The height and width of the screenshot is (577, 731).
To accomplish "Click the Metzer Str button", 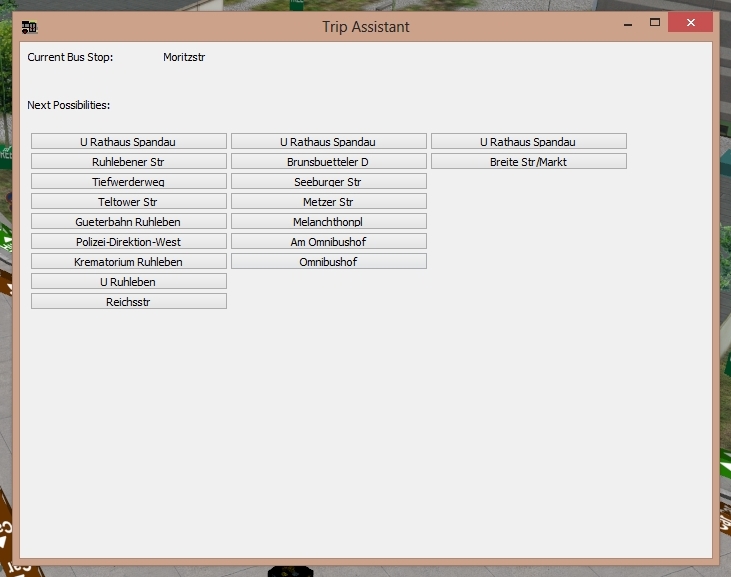I will click(328, 202).
